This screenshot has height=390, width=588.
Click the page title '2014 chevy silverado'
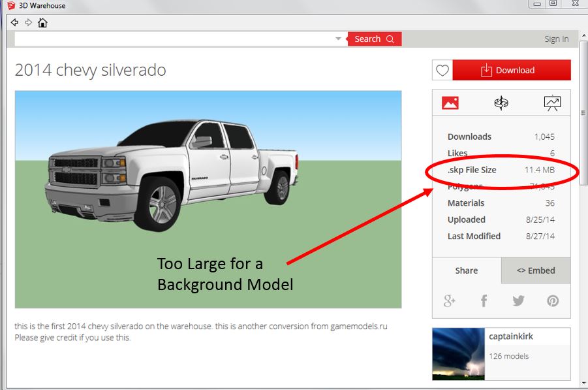90,70
